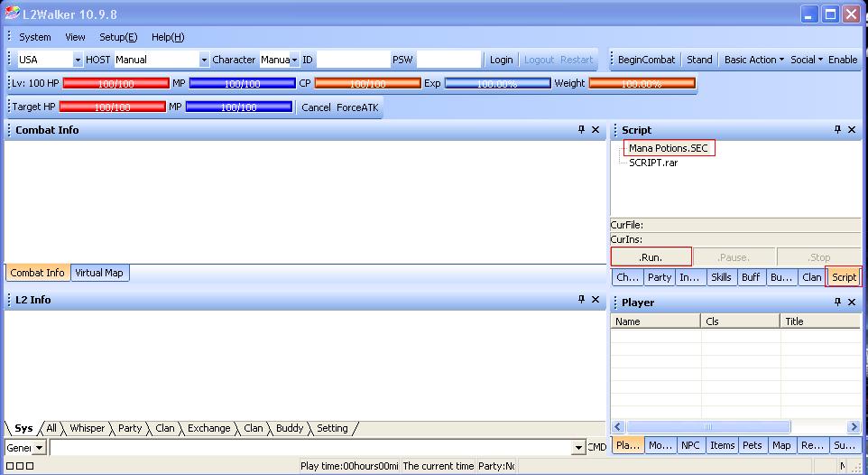Click the Target HP bar

[113, 107]
